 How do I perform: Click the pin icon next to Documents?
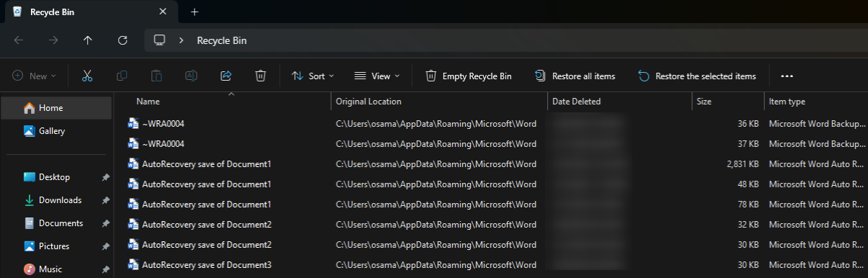pos(105,223)
